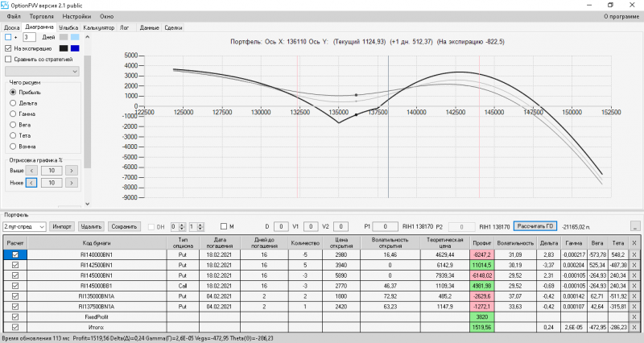Click the V1 input field
The width and height of the screenshot is (644, 343).
coord(311,226)
